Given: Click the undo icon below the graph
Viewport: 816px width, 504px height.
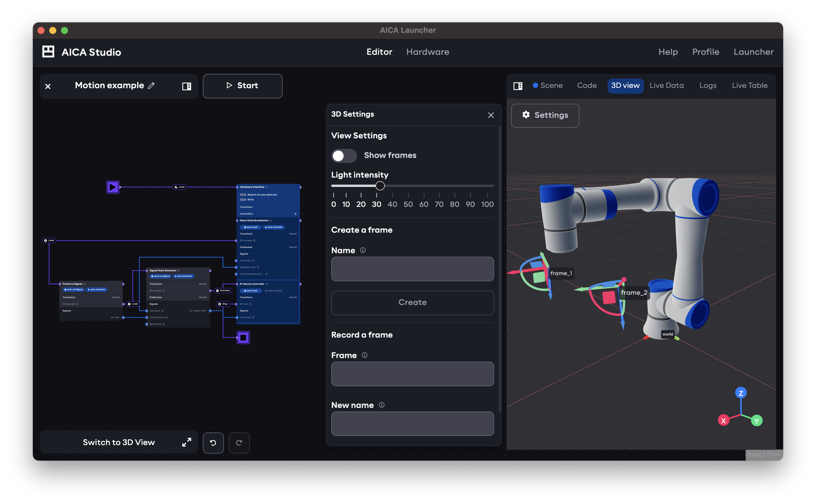Looking at the screenshot, I should pyautogui.click(x=213, y=443).
